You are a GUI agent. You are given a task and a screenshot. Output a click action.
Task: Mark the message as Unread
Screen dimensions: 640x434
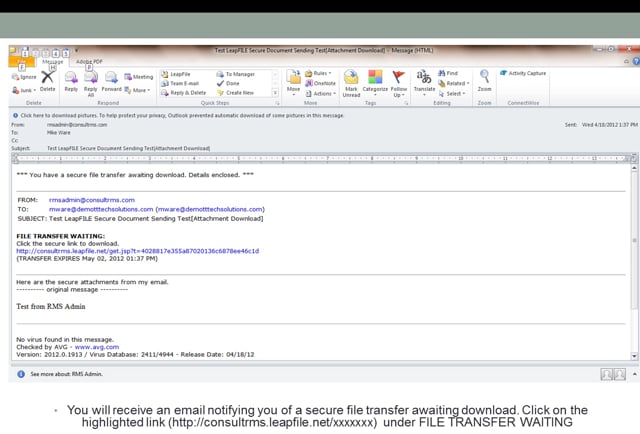click(x=351, y=83)
